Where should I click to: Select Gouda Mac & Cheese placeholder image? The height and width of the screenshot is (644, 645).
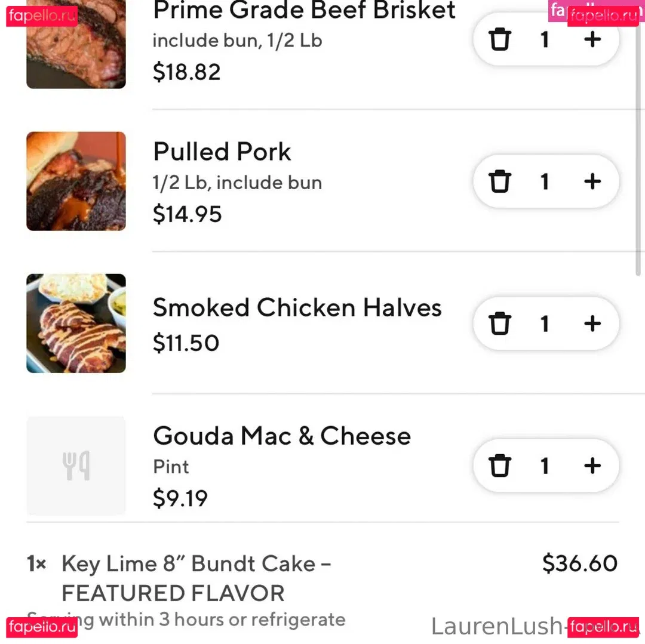coord(76,466)
